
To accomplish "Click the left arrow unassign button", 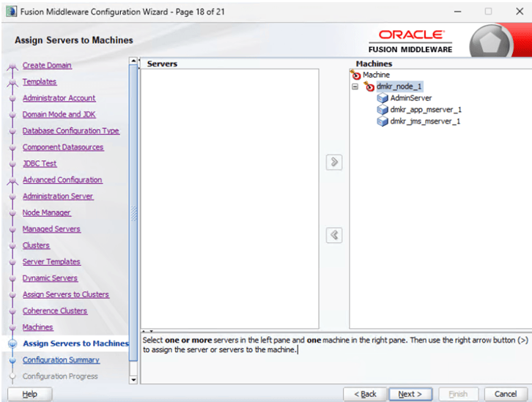I will tap(334, 235).
